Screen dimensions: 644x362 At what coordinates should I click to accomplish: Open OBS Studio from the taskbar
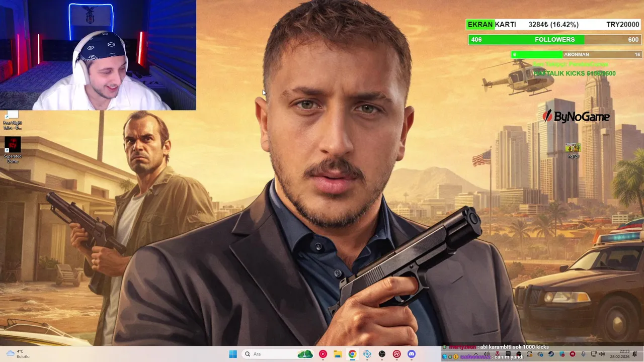382,354
